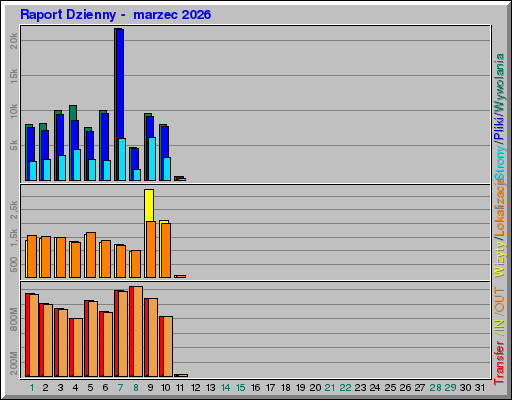Click the 500 label on the middle chart
The image size is (512, 400).
(13, 264)
